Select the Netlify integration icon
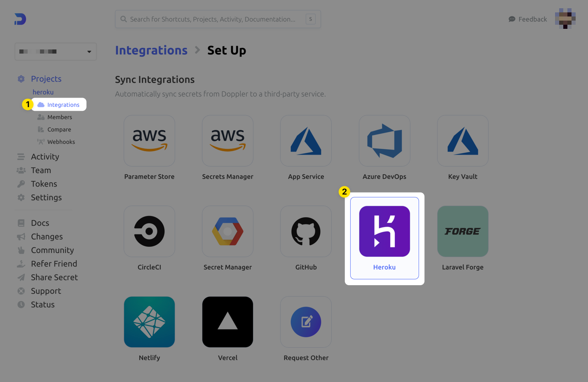This screenshot has width=588, height=382. click(x=149, y=322)
